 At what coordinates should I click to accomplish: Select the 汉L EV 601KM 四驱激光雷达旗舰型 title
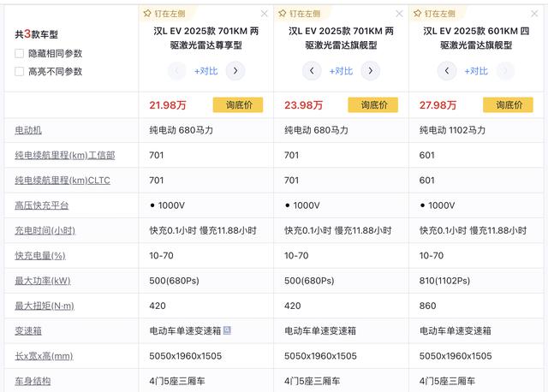pos(476,38)
